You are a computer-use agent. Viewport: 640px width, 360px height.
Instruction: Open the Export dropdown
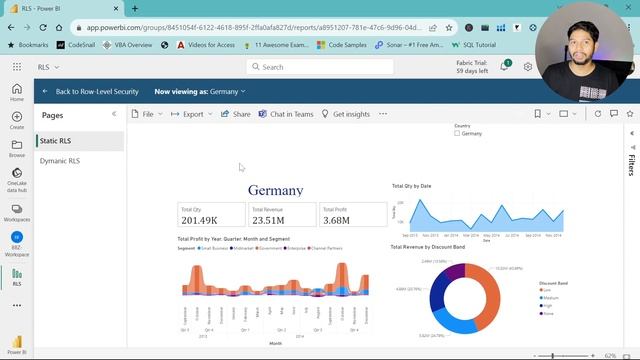192,114
